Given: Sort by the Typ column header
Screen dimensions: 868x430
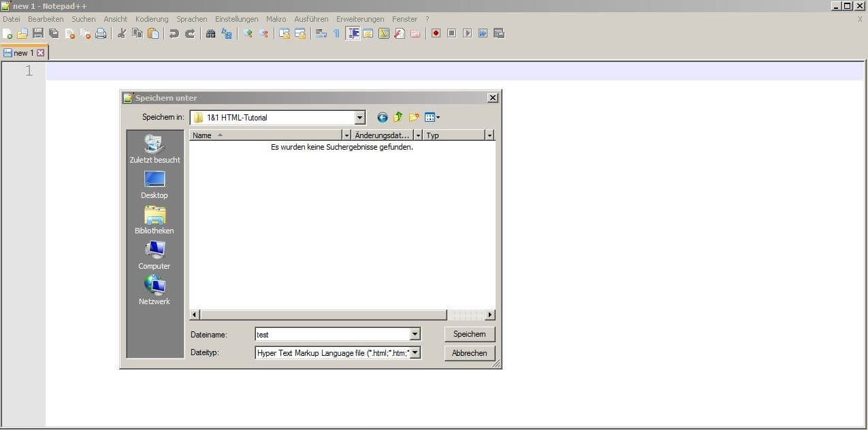Looking at the screenshot, I should pos(454,135).
